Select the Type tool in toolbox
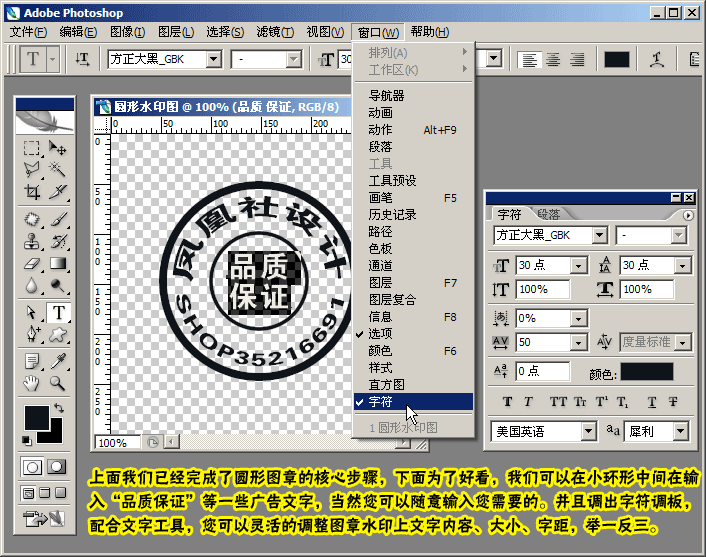The height and width of the screenshot is (557, 706). click(x=59, y=312)
